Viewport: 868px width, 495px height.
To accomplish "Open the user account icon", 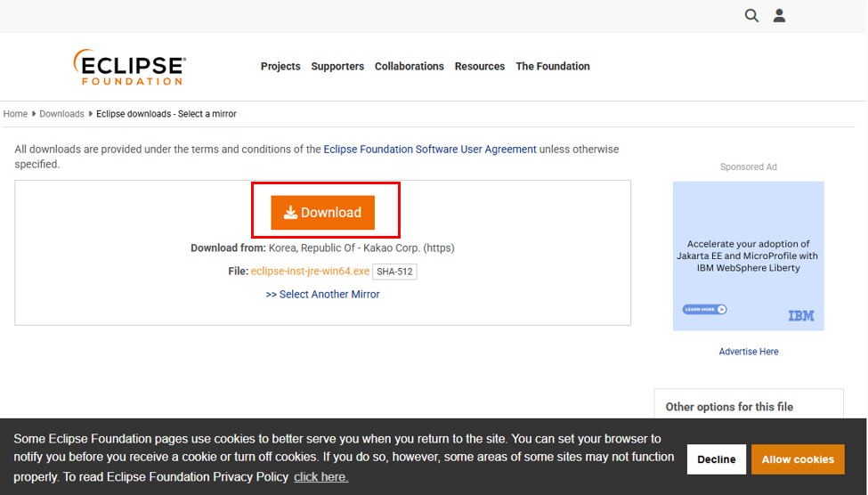I will click(780, 15).
